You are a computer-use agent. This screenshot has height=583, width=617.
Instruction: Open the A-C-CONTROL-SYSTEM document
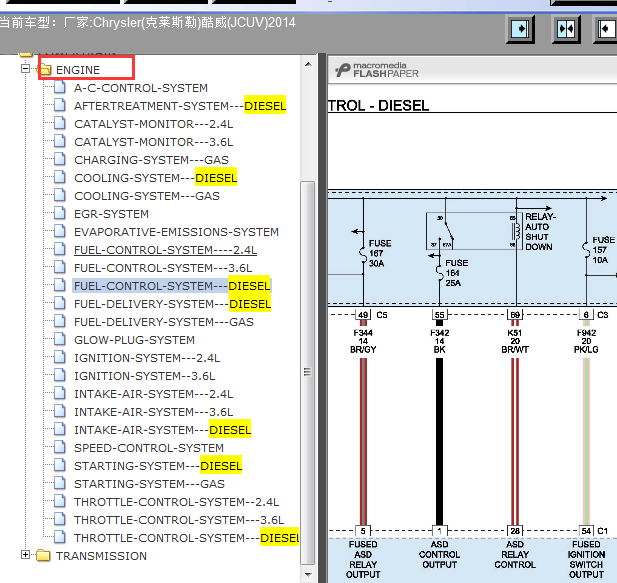(141, 88)
